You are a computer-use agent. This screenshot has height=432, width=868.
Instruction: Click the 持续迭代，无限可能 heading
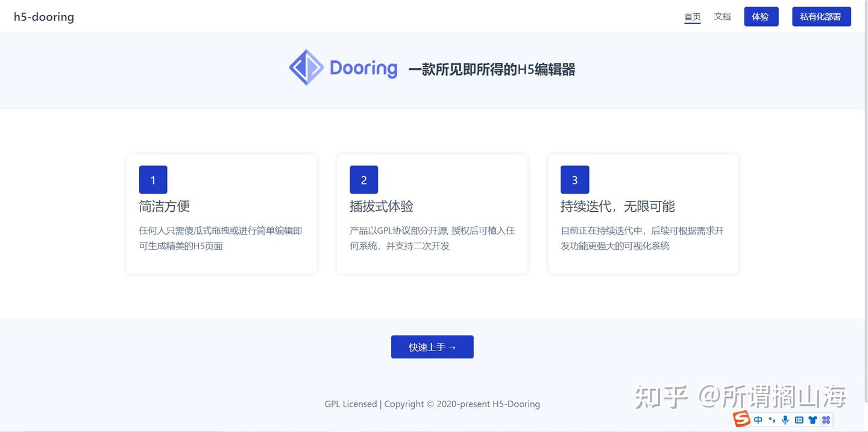point(618,206)
